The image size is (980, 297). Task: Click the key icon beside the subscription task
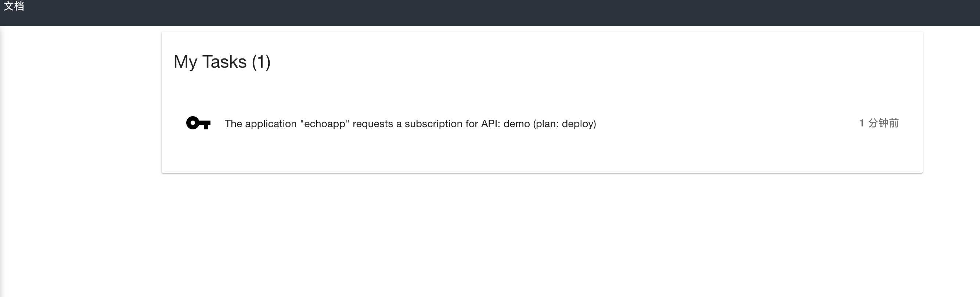[x=198, y=123]
